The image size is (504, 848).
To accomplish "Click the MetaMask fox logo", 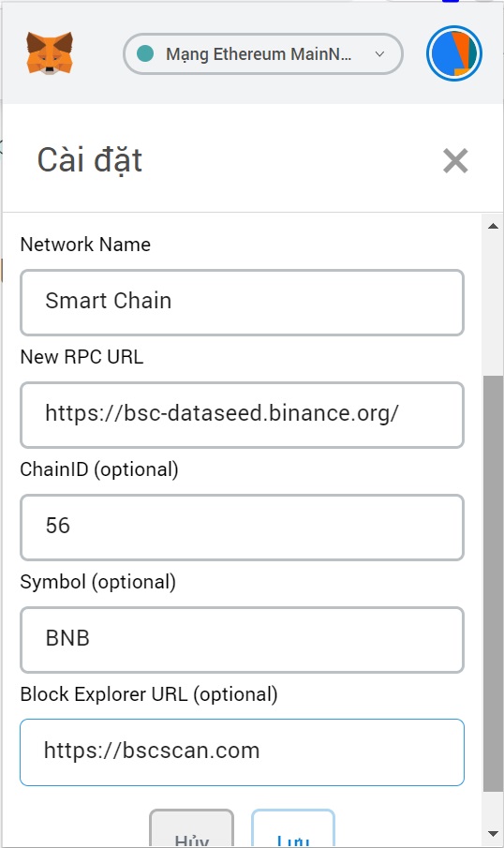I will coord(50,53).
